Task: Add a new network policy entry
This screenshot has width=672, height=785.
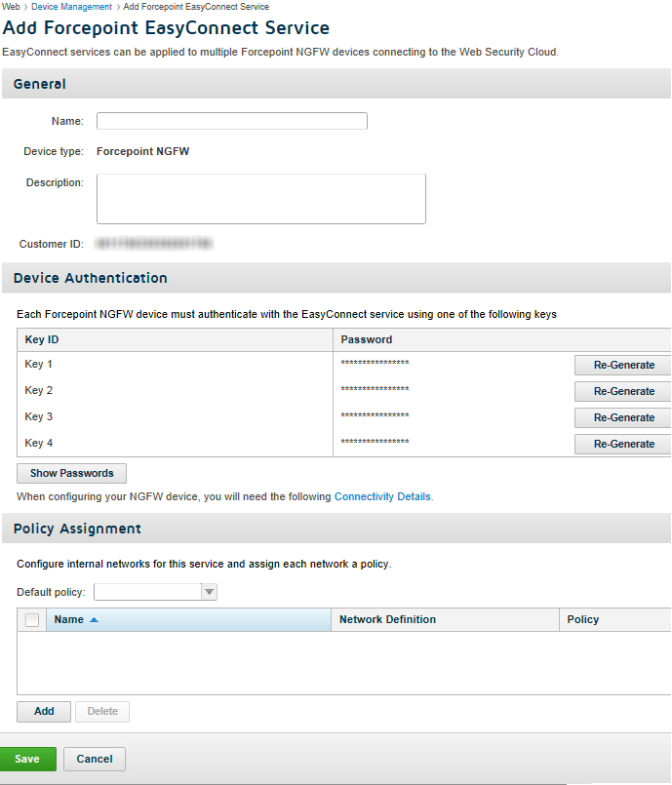Action: (x=44, y=712)
